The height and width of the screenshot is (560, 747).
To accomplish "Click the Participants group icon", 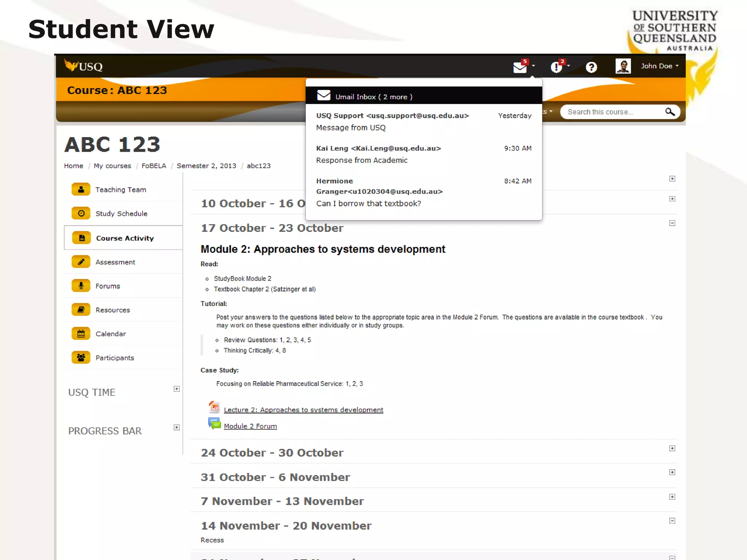I will tap(81, 358).
